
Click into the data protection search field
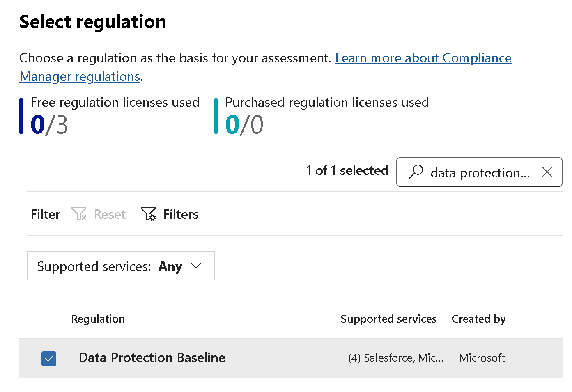point(480,173)
